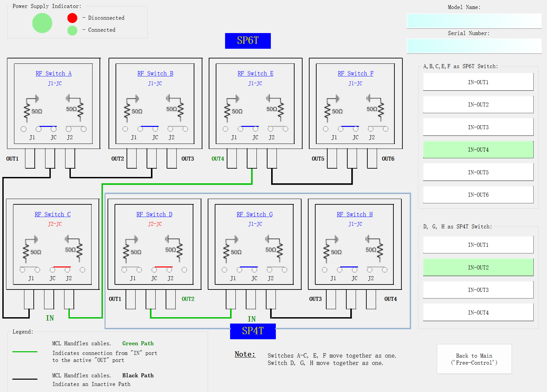Click Switch E right 50Ω resistor symbol
Viewport: 547px width, 392px height.
[275, 108]
